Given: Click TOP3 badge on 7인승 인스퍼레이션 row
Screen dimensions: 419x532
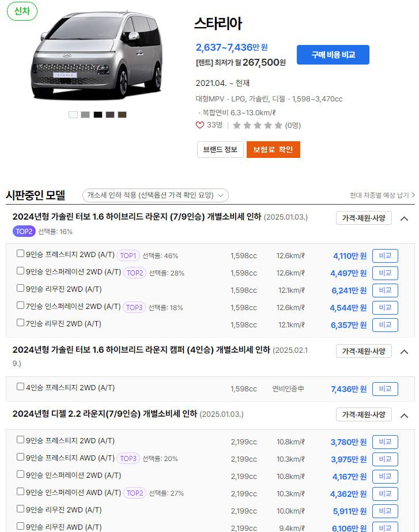Looking at the screenshot, I should [x=134, y=307].
